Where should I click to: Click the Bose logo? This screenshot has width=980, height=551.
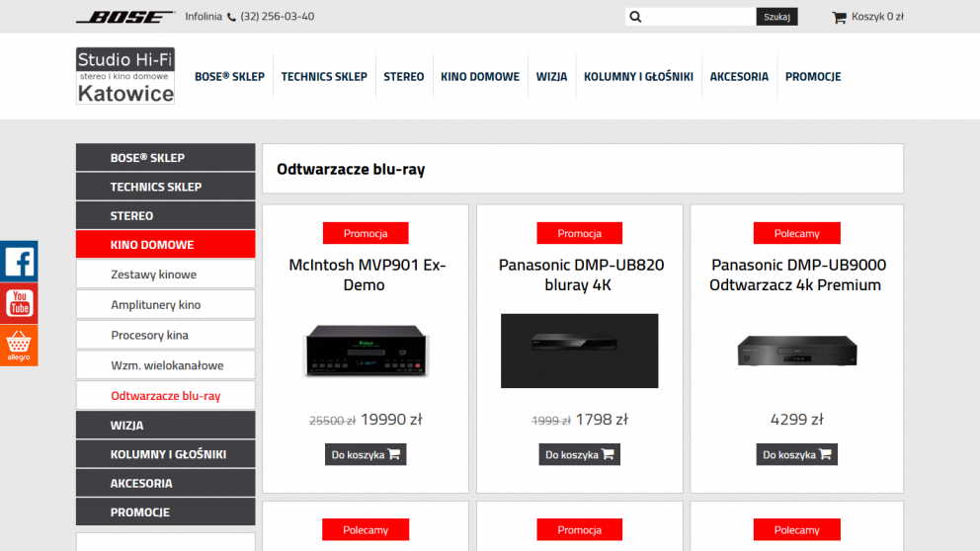[125, 17]
